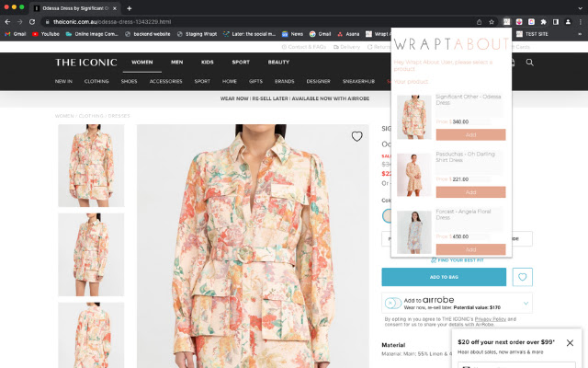Open the NEW IN menu
This screenshot has width=588, height=368.
tap(63, 81)
